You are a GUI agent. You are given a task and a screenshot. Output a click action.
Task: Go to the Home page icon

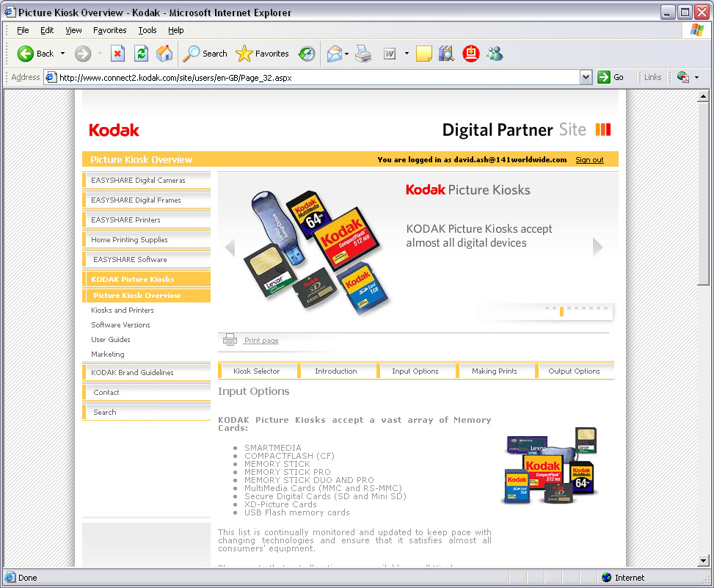coord(164,54)
